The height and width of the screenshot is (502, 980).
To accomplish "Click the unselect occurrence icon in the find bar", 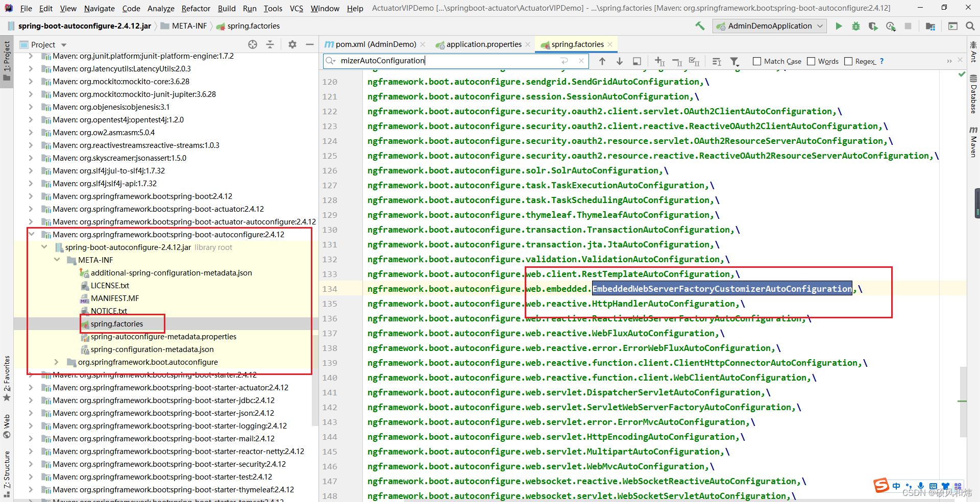I will coord(677,61).
